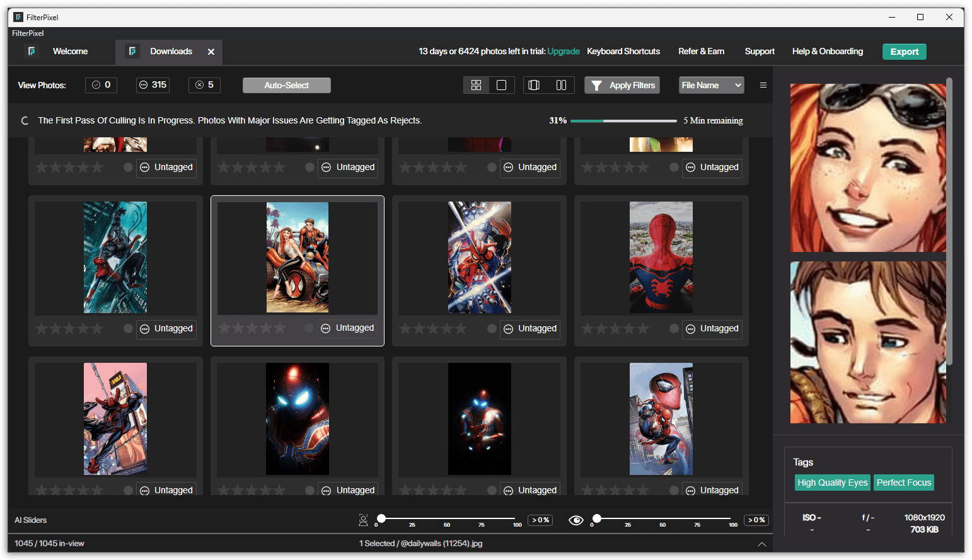This screenshot has height=560, width=972.
Task: Switch to single image view
Action: (502, 85)
